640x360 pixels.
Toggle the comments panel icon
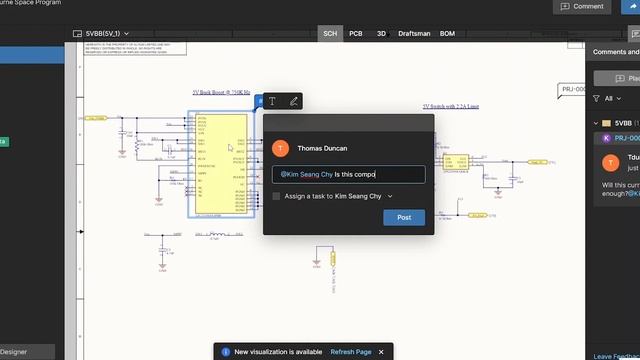point(634,34)
